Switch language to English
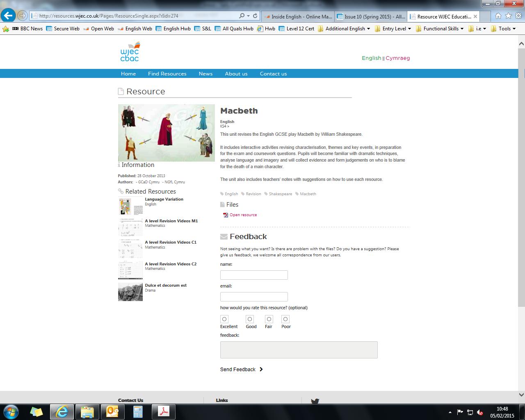The width and height of the screenshot is (525, 420). [x=372, y=58]
